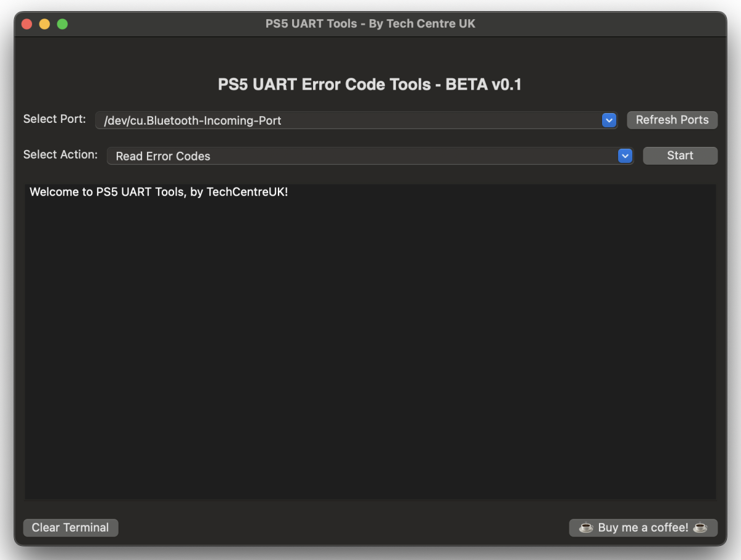Click the Buy me a coffee! button

click(643, 528)
